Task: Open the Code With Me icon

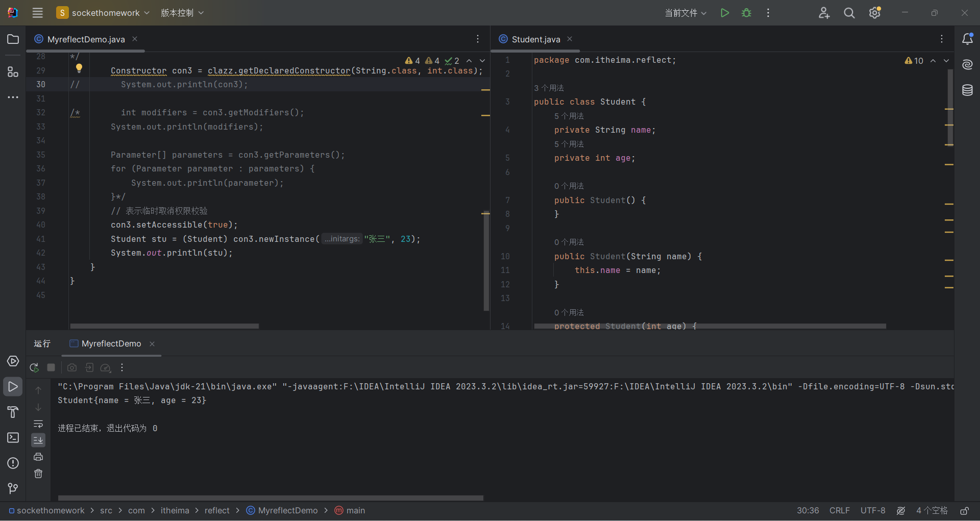Action: (x=824, y=13)
